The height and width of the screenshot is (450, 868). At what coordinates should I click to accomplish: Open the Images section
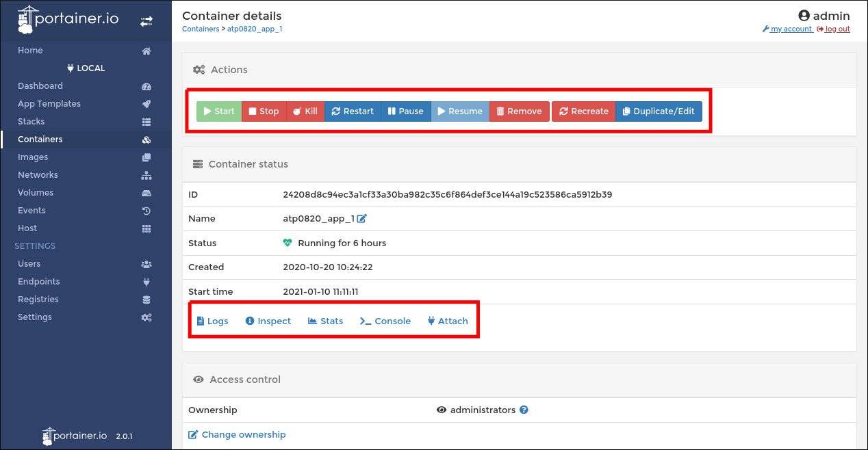click(33, 157)
